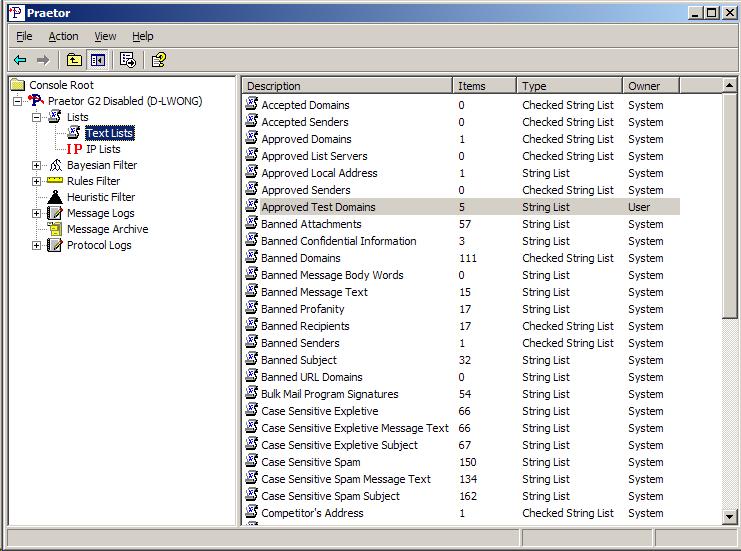
Task: Click the icon beside Accepted Domains
Action: pos(252,103)
